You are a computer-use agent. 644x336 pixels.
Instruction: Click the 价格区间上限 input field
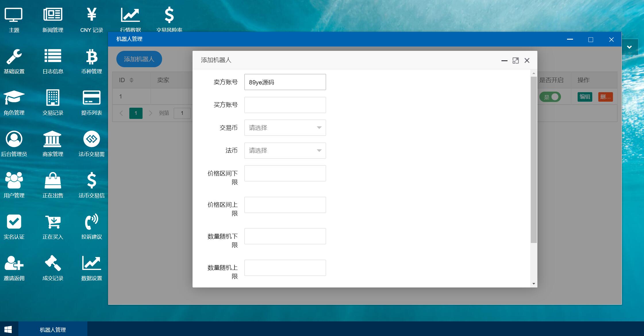click(x=285, y=205)
